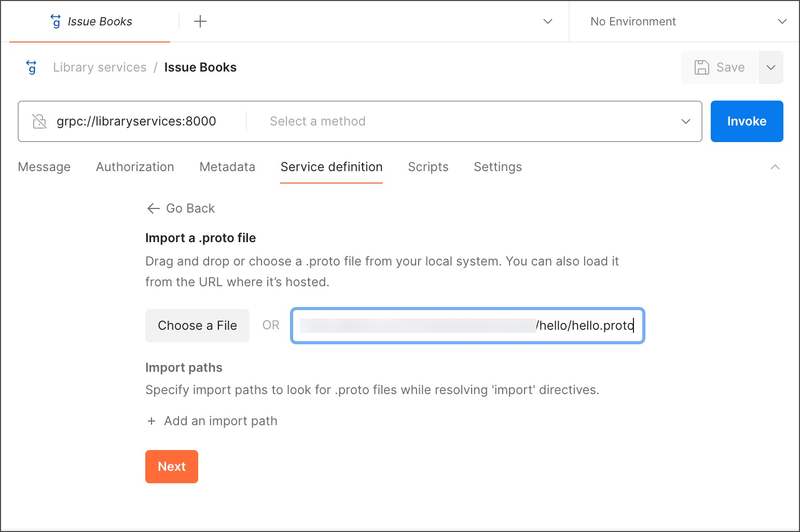Click the Invoke button

click(x=747, y=121)
